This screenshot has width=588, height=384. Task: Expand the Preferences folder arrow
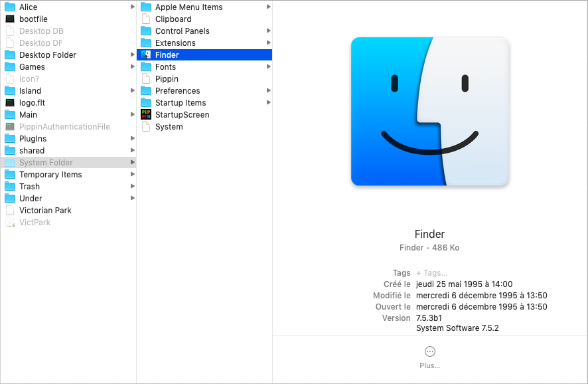coord(269,90)
